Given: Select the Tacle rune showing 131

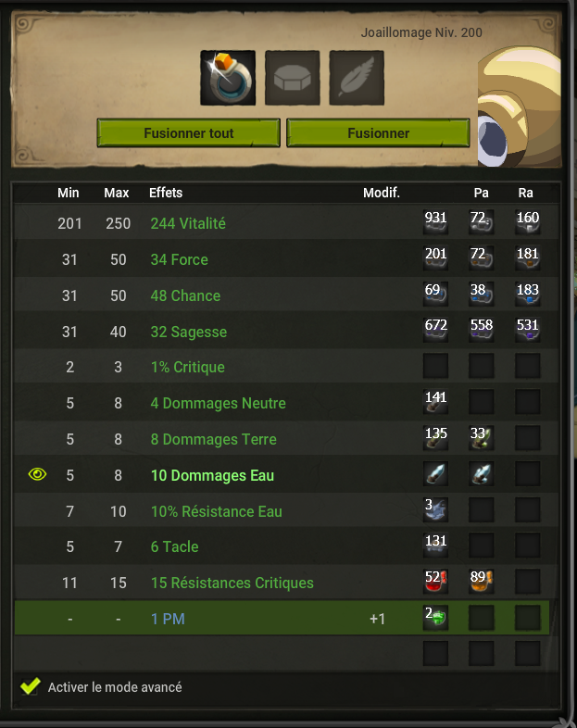Looking at the screenshot, I should click(435, 546).
